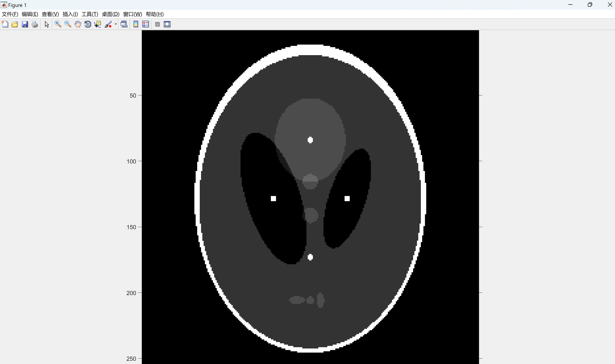Activate the Rotate 3D tool
615x364 pixels.
[88, 24]
